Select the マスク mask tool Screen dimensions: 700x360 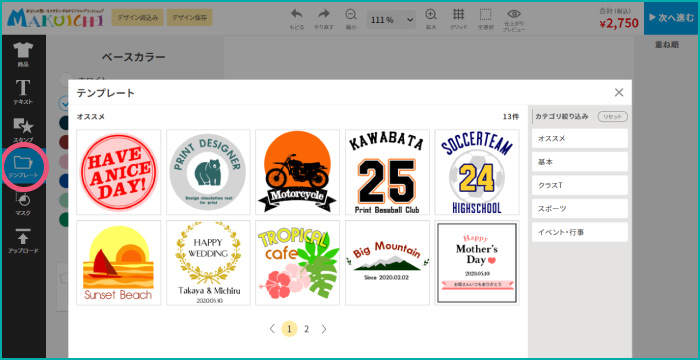click(23, 204)
